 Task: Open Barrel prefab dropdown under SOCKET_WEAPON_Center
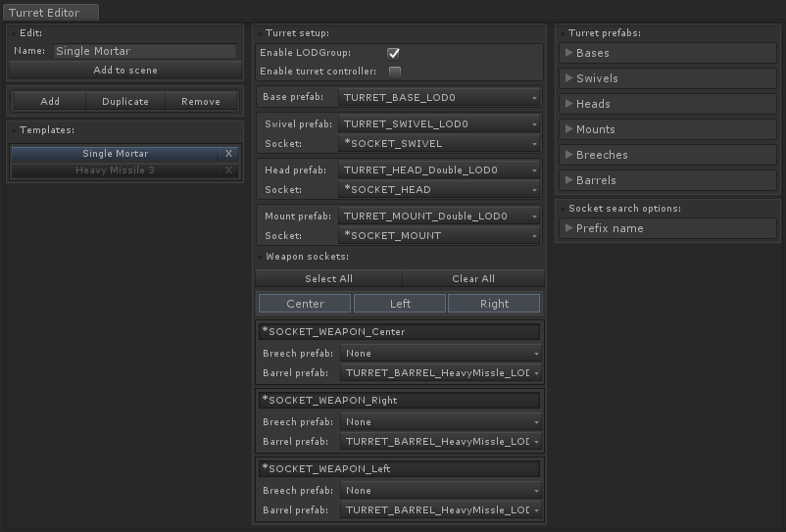441,372
